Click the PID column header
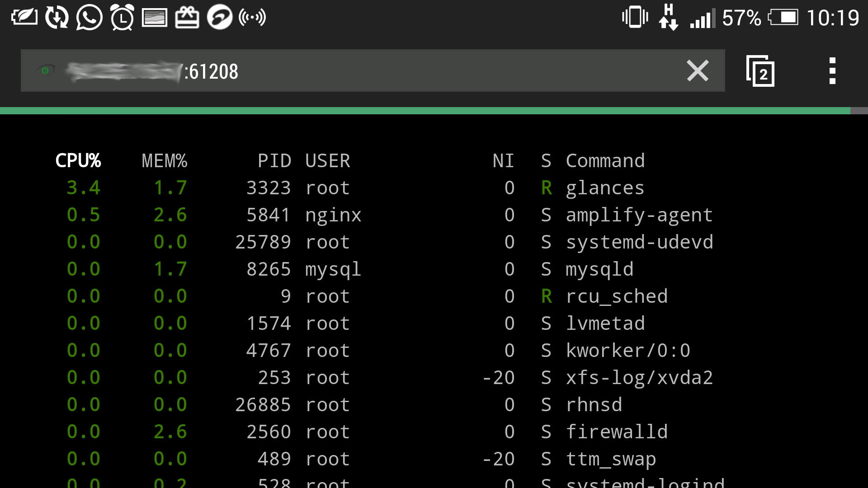The image size is (868, 488). point(274,161)
